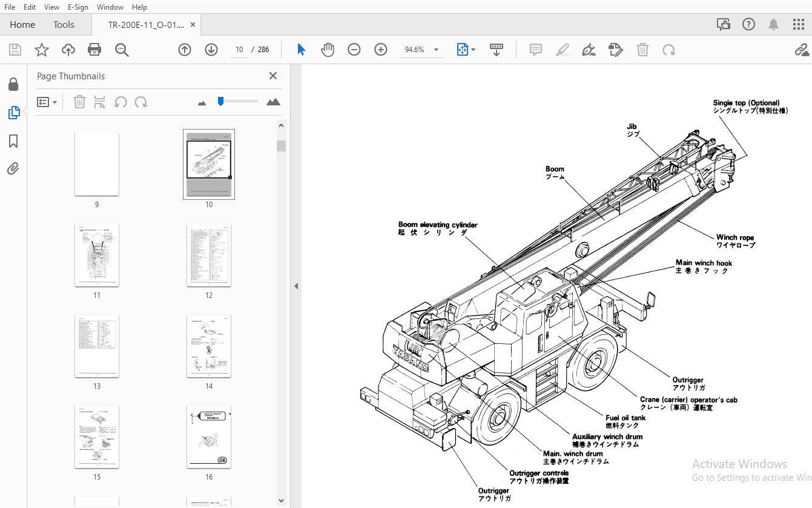Select page 15 thumbnail
Image resolution: width=812 pixels, height=508 pixels.
97,437
